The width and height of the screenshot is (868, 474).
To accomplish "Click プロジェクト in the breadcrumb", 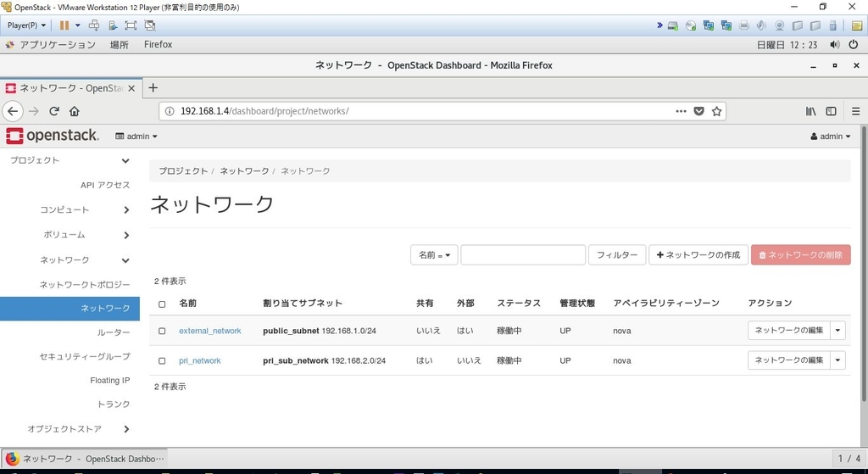I will point(183,171).
